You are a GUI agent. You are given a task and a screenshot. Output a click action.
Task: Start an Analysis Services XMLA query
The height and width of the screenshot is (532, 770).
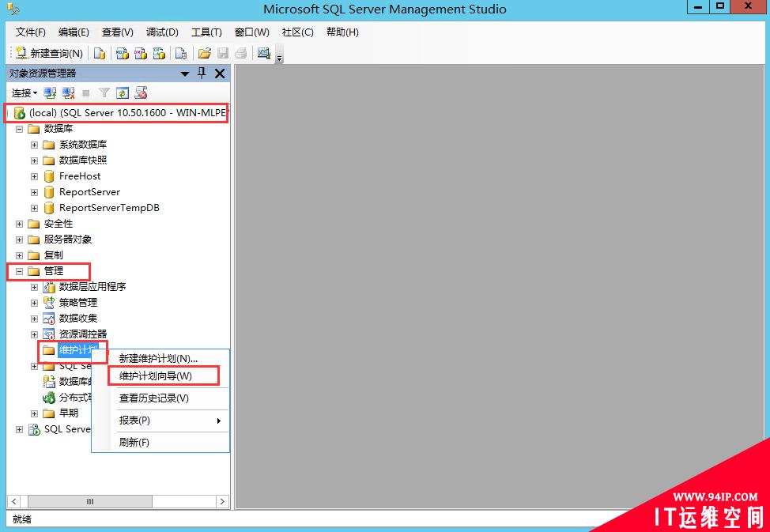coord(159,53)
